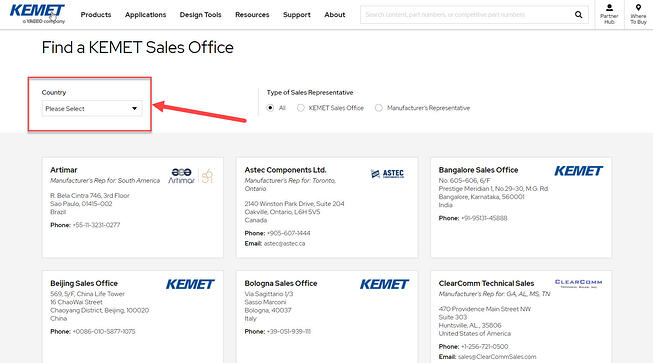The width and height of the screenshot is (653, 363).
Task: Click the Artimar company logo
Action: click(x=191, y=176)
